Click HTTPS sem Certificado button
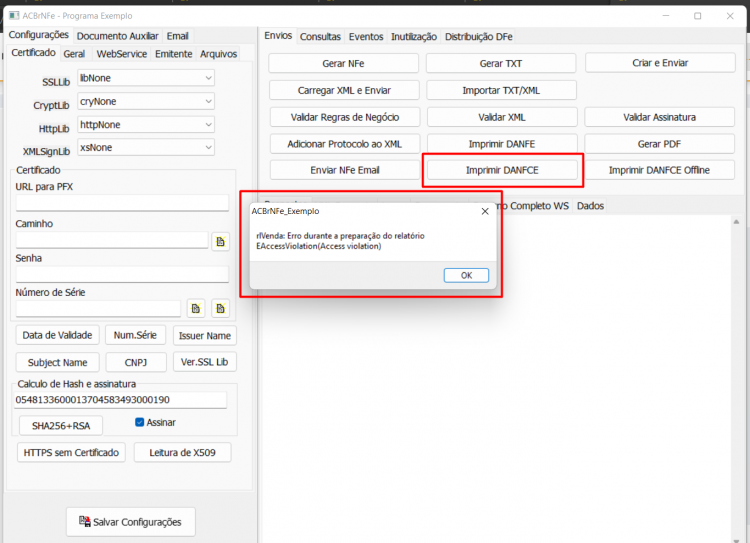 point(71,452)
